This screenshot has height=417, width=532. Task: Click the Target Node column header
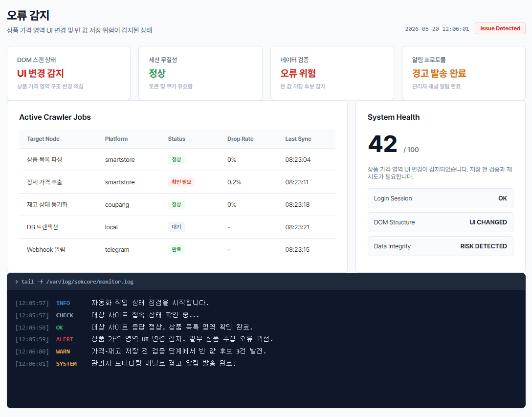point(43,139)
